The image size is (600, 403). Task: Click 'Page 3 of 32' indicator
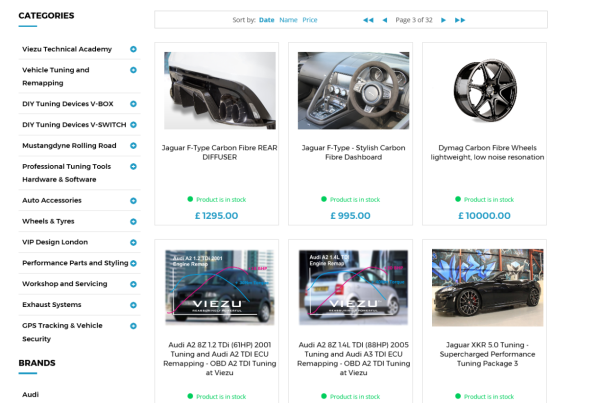(x=414, y=20)
